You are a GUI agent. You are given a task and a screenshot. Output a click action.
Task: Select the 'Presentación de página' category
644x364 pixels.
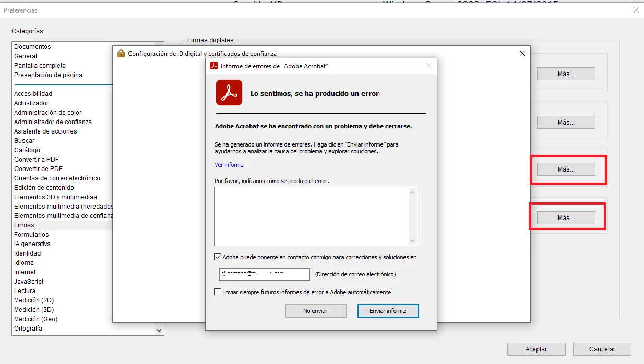(x=48, y=75)
